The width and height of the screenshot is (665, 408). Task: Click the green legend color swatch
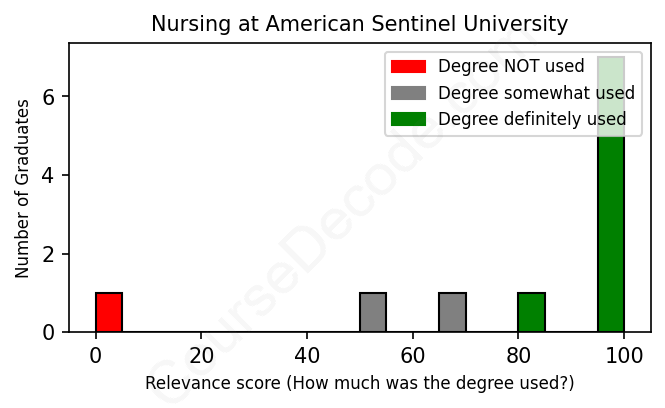(x=408, y=119)
